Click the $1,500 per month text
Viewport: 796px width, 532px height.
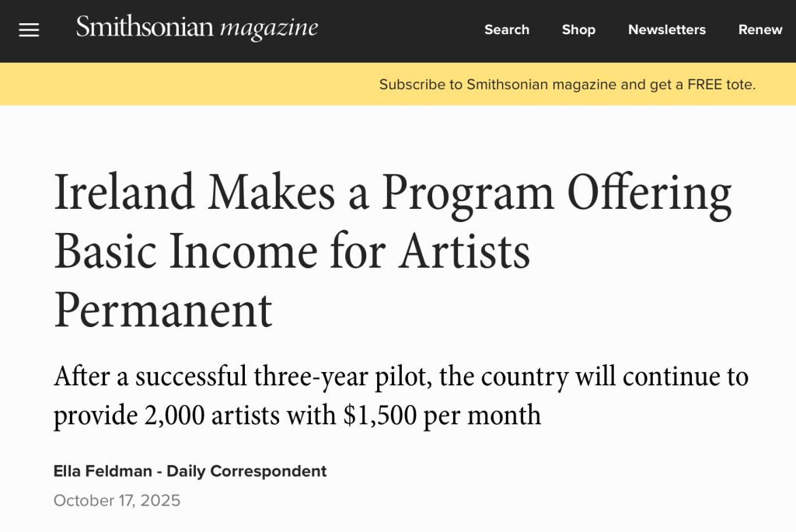point(442,415)
